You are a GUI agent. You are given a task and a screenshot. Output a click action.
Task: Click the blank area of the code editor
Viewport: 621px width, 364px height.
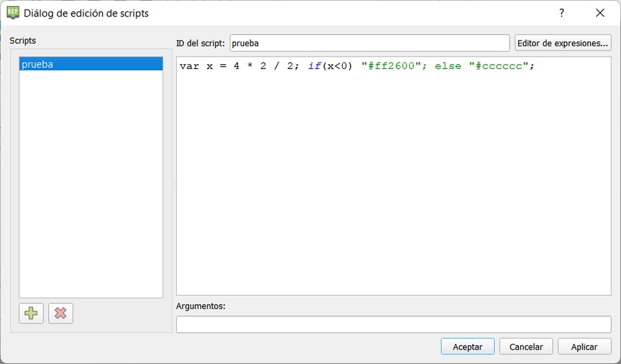[393, 193]
